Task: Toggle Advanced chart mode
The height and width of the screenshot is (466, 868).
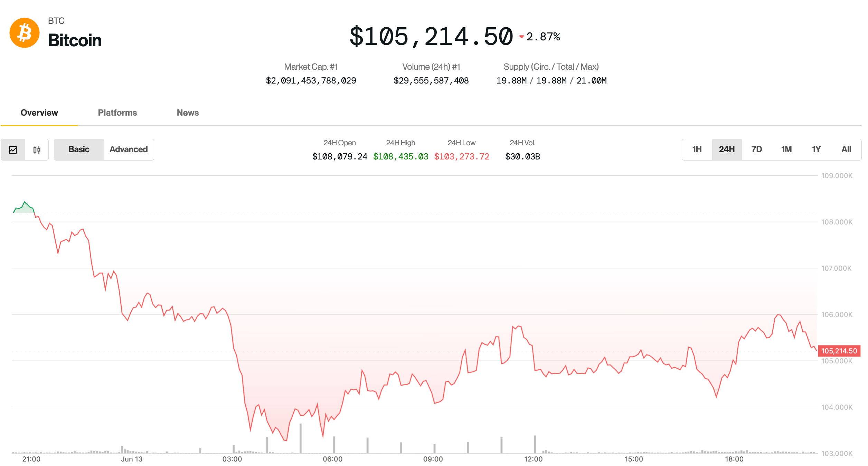Action: (128, 149)
